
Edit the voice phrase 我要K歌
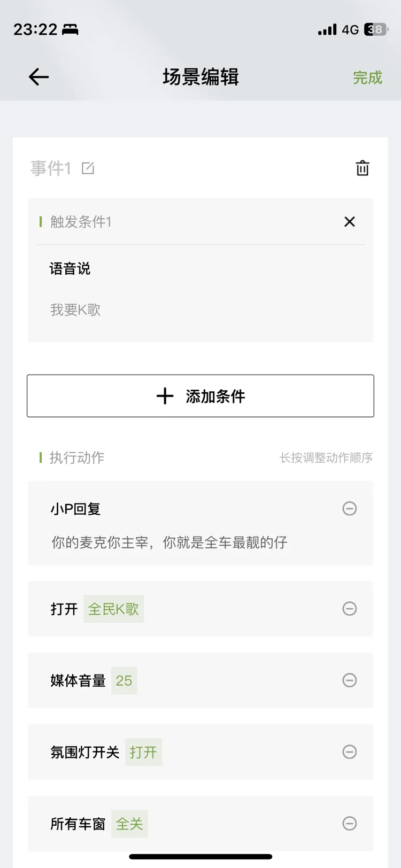click(x=75, y=310)
